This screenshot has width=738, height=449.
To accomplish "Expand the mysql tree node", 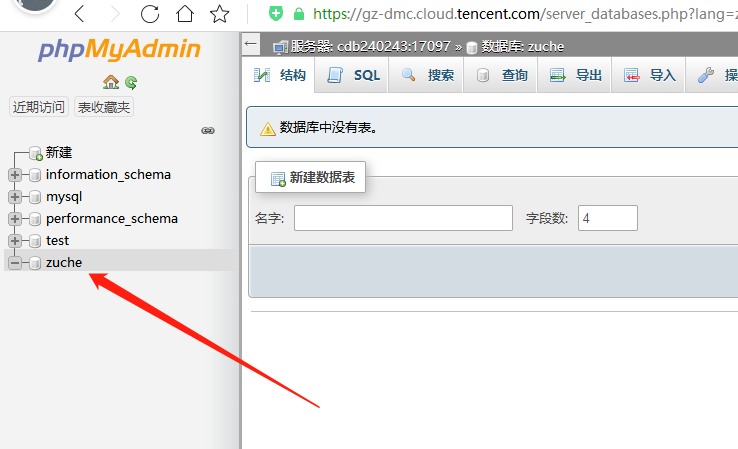I will click(x=15, y=197).
